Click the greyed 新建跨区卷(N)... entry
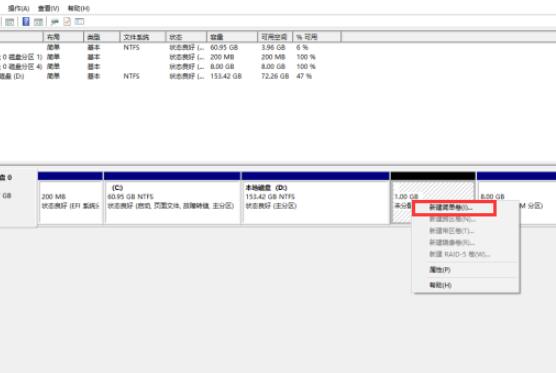The width and height of the screenshot is (556, 373). point(452,219)
